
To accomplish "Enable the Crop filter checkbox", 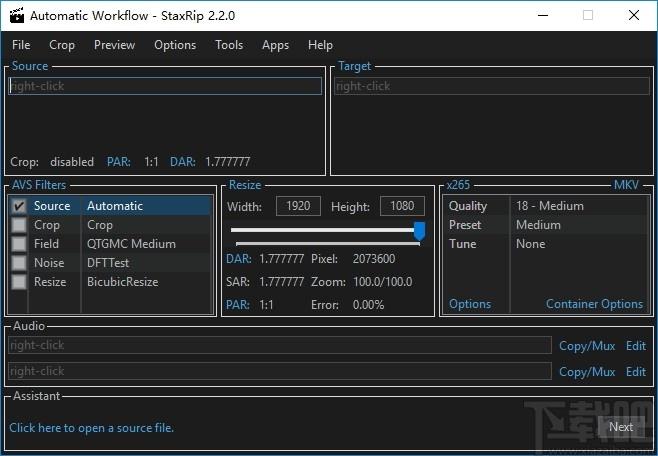I will pyautogui.click(x=19, y=225).
